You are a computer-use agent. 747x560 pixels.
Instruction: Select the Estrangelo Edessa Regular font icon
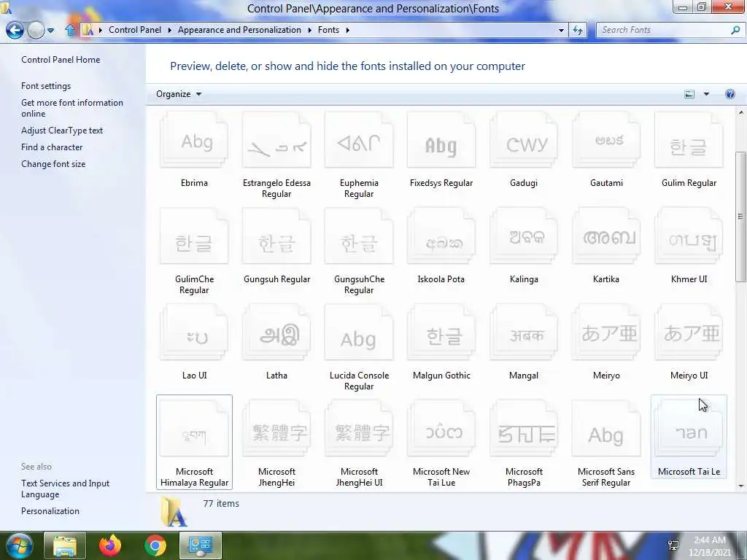276,140
